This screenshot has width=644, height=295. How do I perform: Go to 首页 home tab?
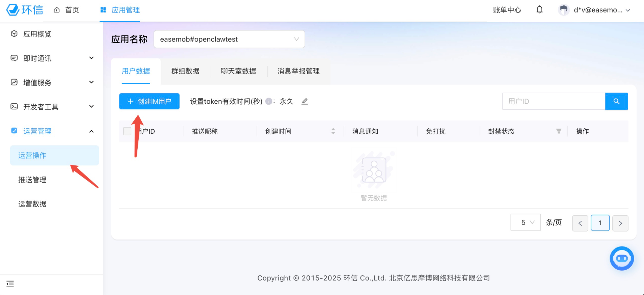tap(66, 10)
